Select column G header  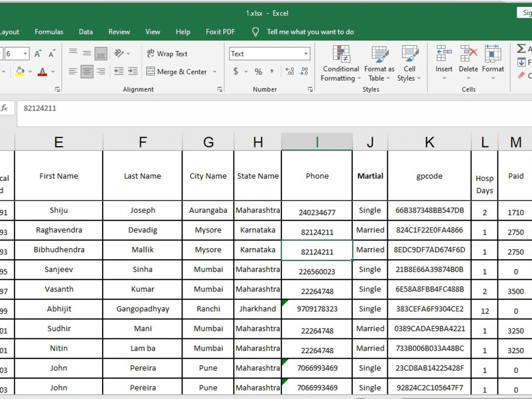[x=208, y=142]
